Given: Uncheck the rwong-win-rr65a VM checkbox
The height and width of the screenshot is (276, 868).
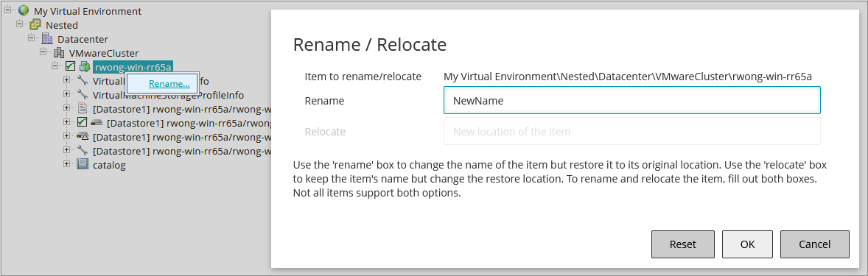Looking at the screenshot, I should pyautogui.click(x=70, y=67).
